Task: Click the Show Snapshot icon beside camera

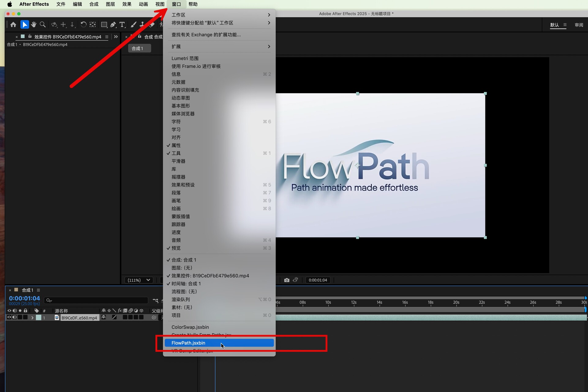Action: point(296,280)
